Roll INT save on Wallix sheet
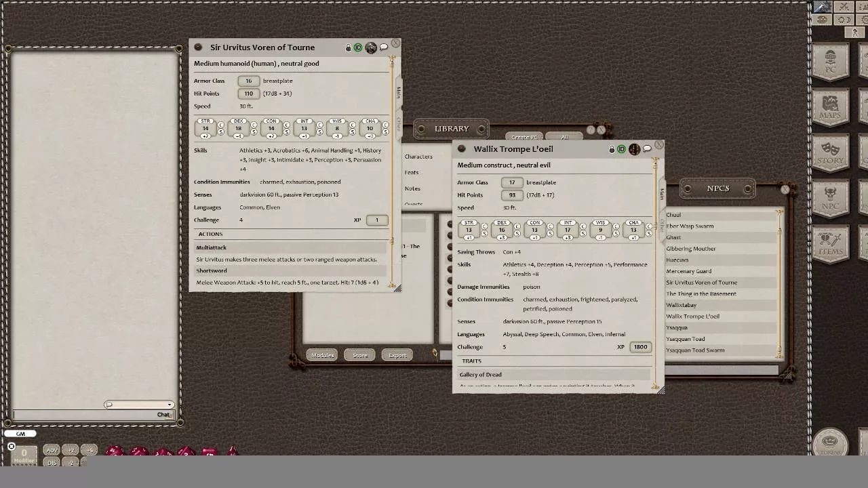 583,234
